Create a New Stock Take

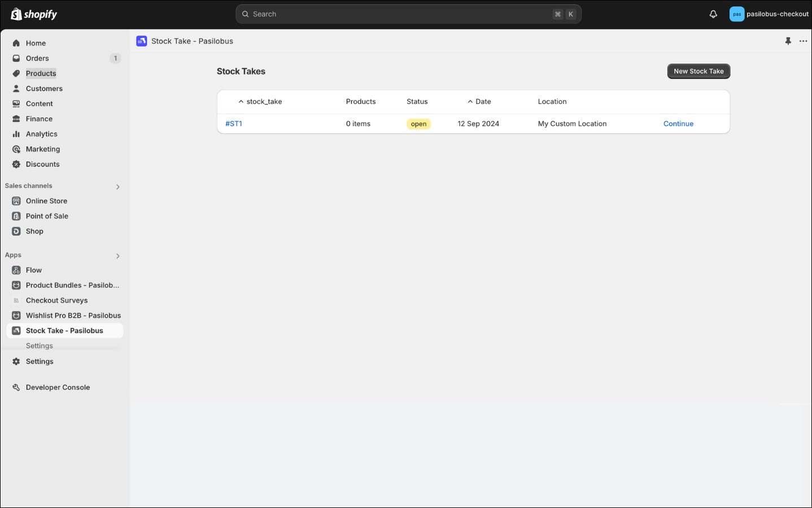699,71
